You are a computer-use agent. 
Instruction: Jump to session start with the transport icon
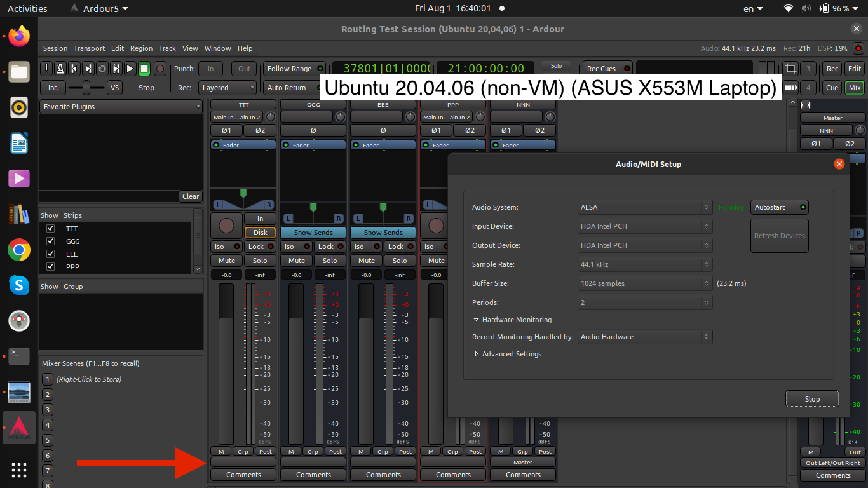tap(74, 69)
